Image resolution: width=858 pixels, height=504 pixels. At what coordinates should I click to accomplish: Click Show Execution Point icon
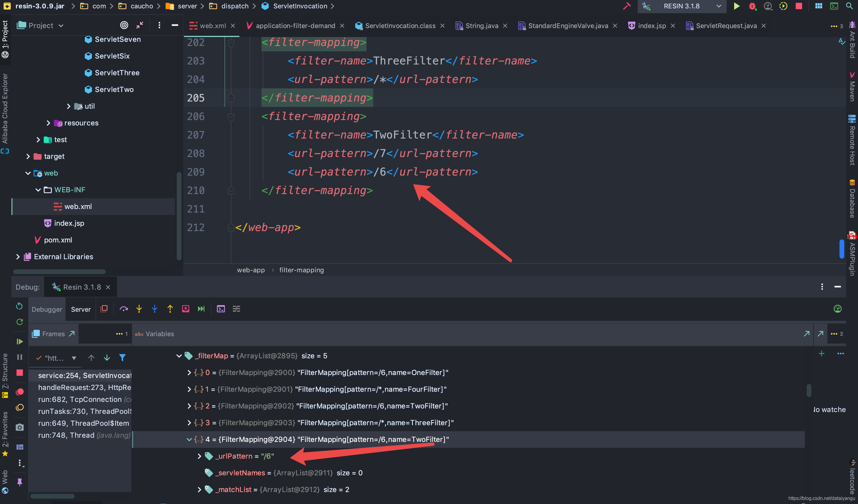pos(104,309)
